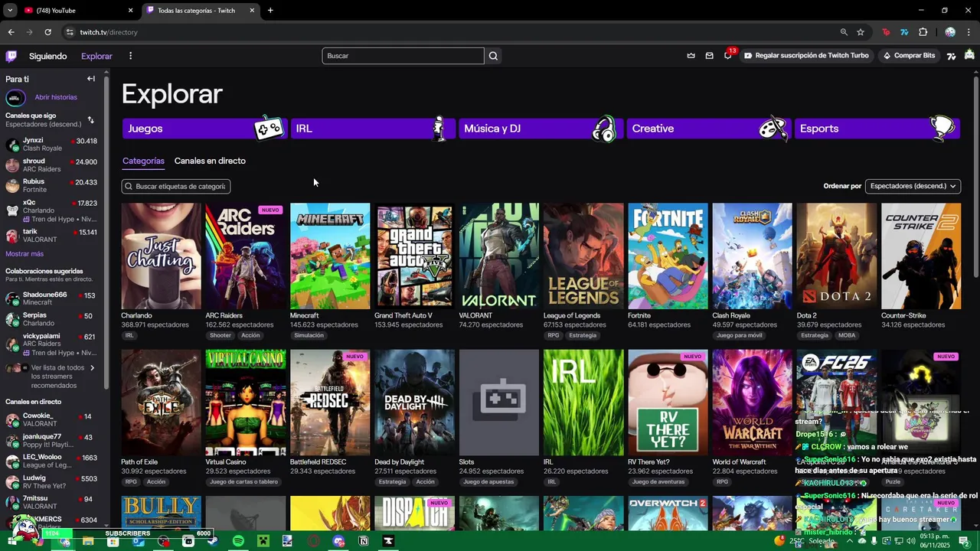Switch to the YouTube browser tab

(x=77, y=11)
